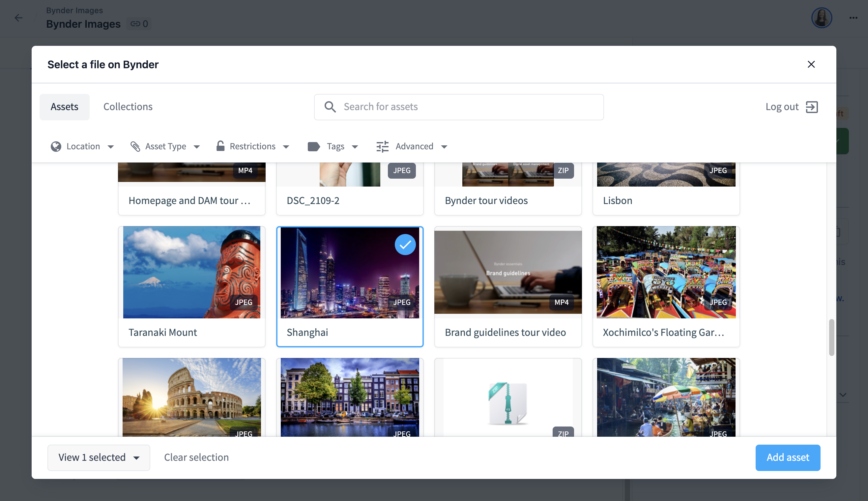Click the Add asset button
This screenshot has height=501, width=868.
(788, 457)
